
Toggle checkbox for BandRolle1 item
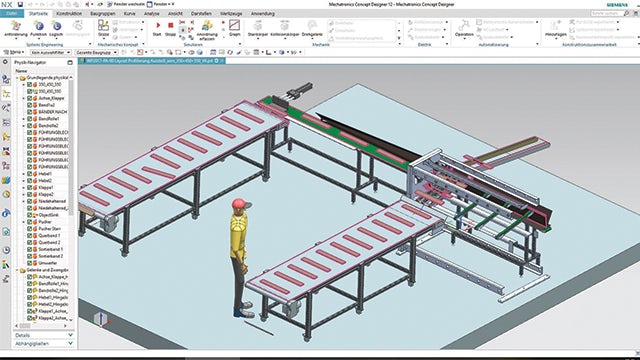(x=29, y=119)
